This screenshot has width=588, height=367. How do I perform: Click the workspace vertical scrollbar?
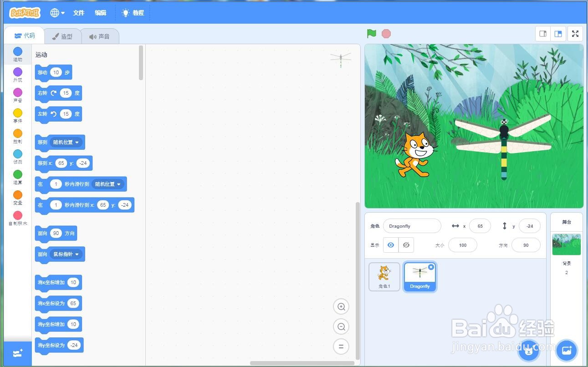[x=358, y=281]
